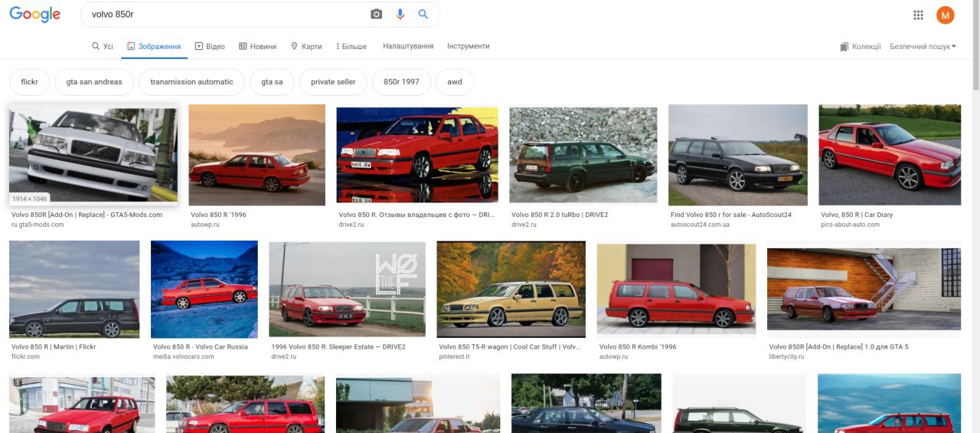Click the autoscout24.com.ua source link

click(x=700, y=225)
